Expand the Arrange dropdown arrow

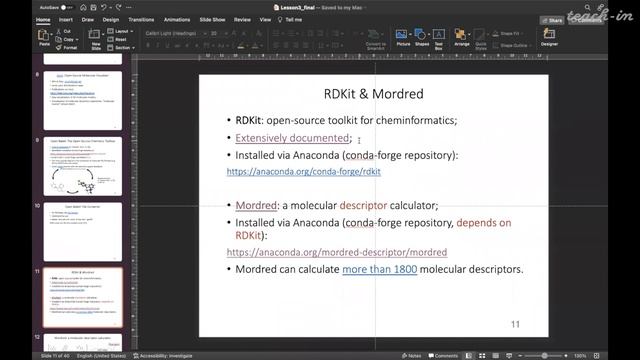coord(469,34)
